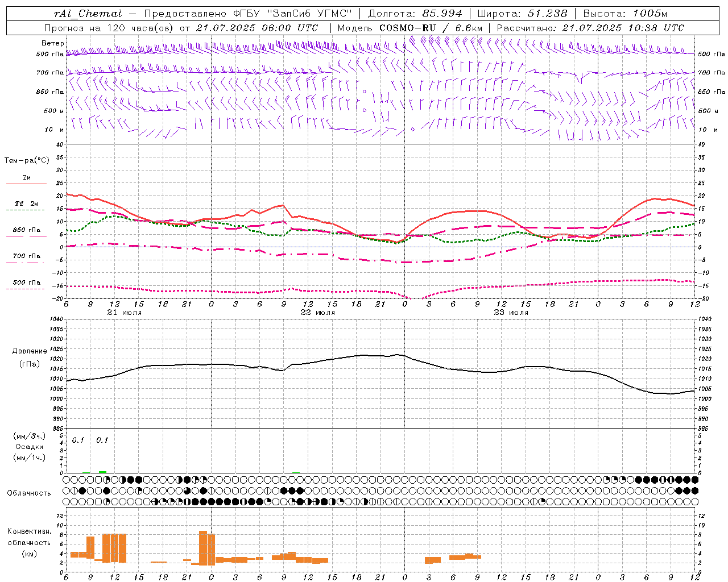Click the 'Высота: 1005м' value
The width and height of the screenshot is (728, 582).
coord(625,14)
